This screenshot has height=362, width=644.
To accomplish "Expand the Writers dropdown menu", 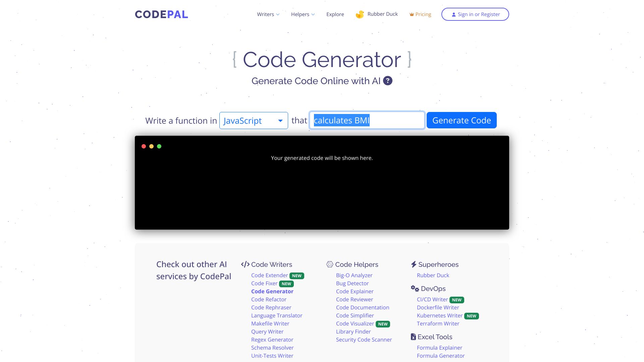I will coord(268,14).
